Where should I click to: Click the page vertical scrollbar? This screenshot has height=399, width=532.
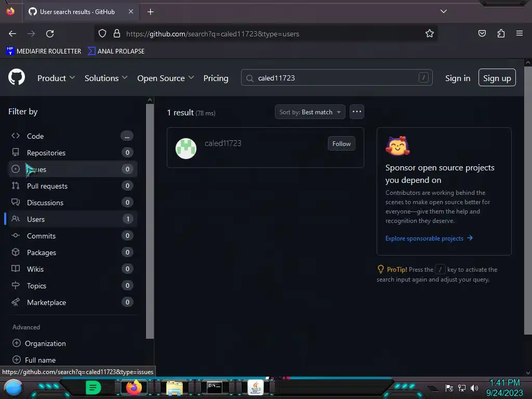tap(528, 200)
